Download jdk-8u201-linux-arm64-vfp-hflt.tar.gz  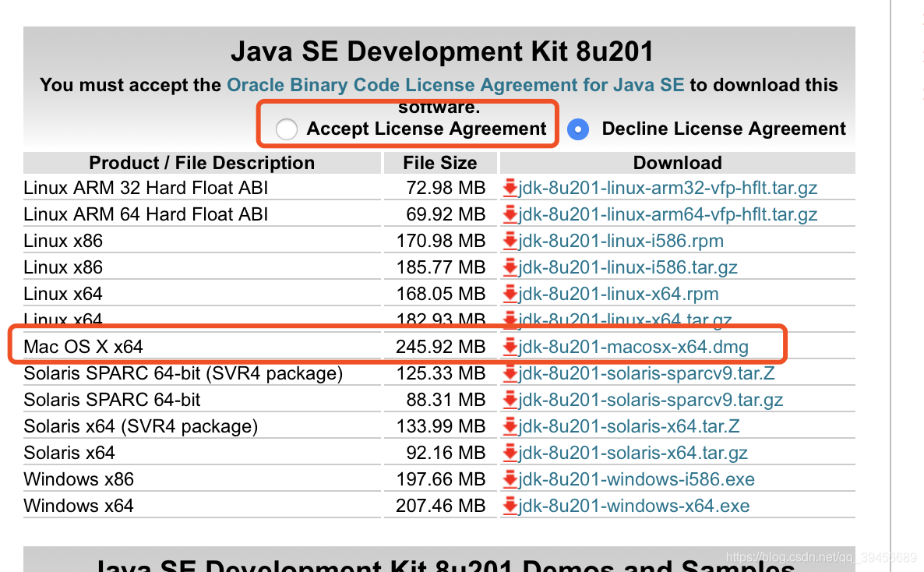[668, 214]
